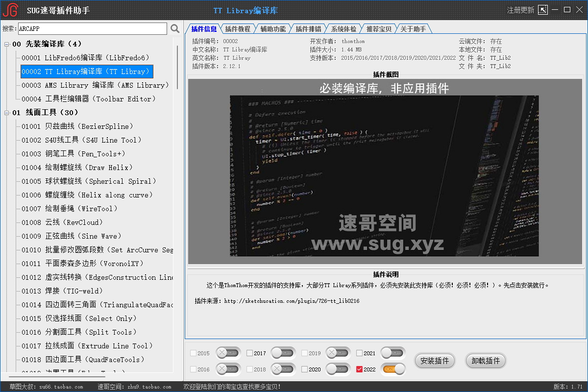Select 00003 AMS Library 编译库
The image size is (588, 392).
coord(95,85)
